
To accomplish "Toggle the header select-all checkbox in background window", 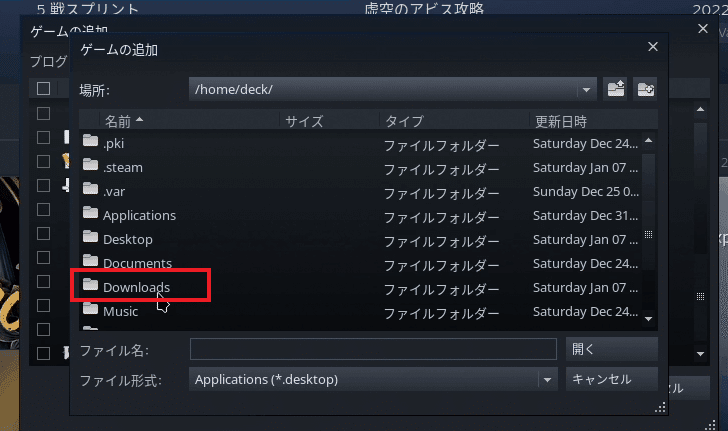I will 43,88.
